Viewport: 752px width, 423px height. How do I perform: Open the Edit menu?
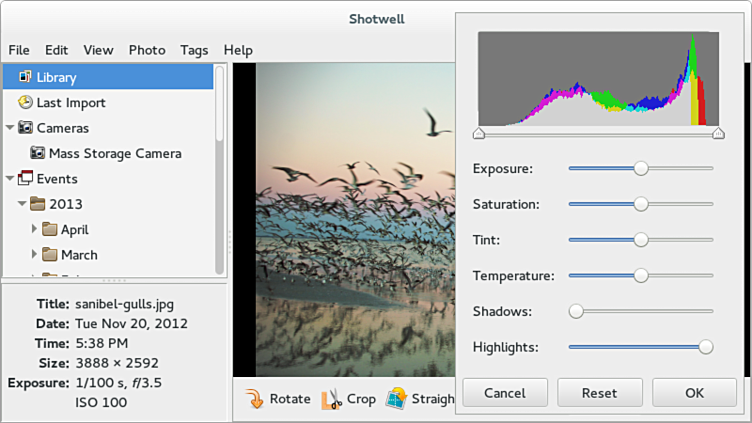click(x=56, y=50)
